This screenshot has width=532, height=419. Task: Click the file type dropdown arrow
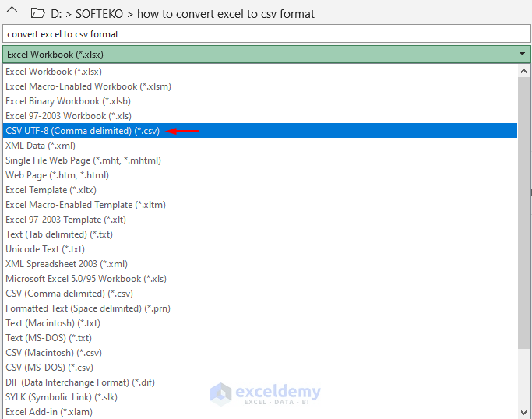[x=522, y=54]
